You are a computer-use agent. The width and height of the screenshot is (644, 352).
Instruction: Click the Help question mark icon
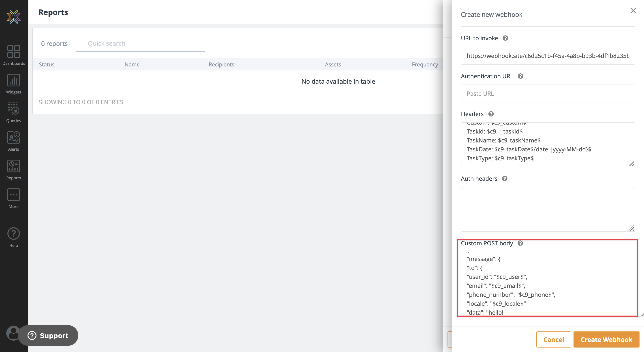(13, 234)
